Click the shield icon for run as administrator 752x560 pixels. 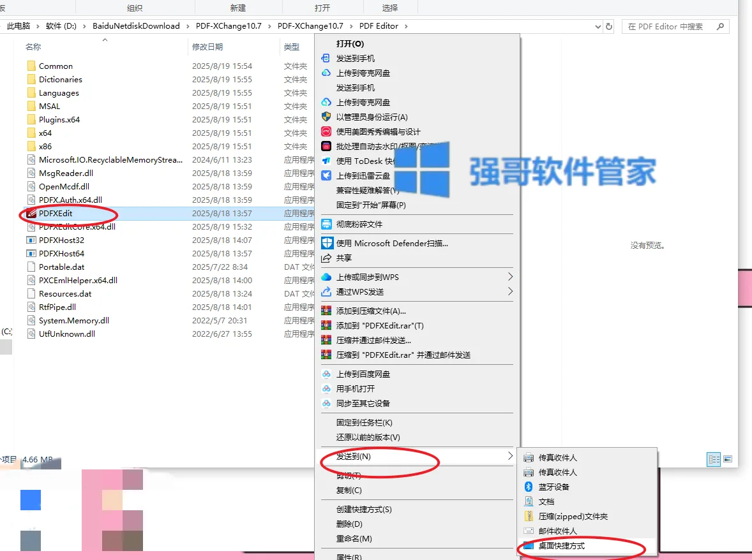(x=326, y=117)
